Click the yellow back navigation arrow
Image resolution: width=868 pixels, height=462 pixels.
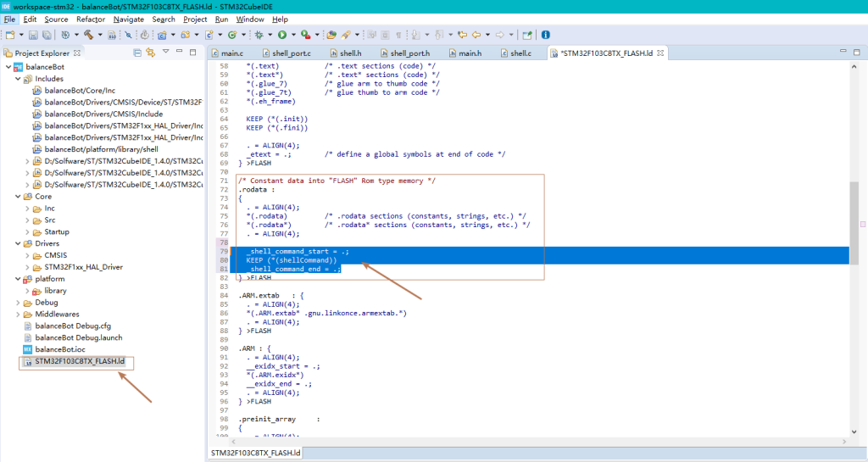tap(476, 36)
